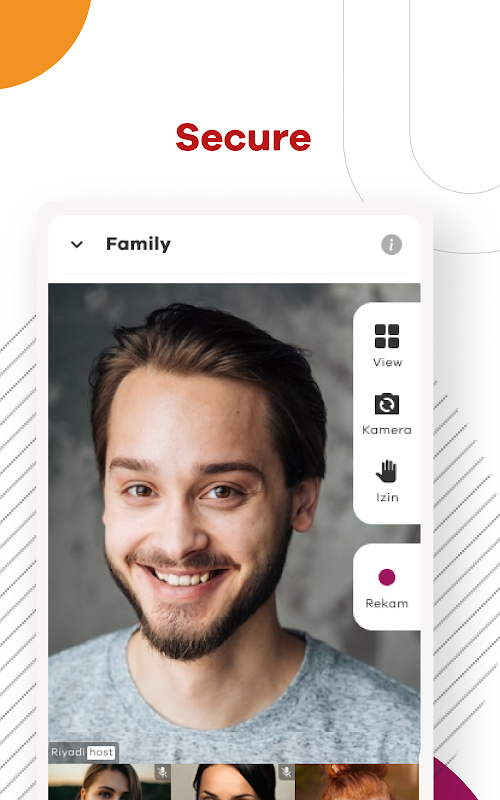Image resolution: width=500 pixels, height=800 pixels.
Task: Click the Kamera label
Action: pyautogui.click(x=387, y=430)
